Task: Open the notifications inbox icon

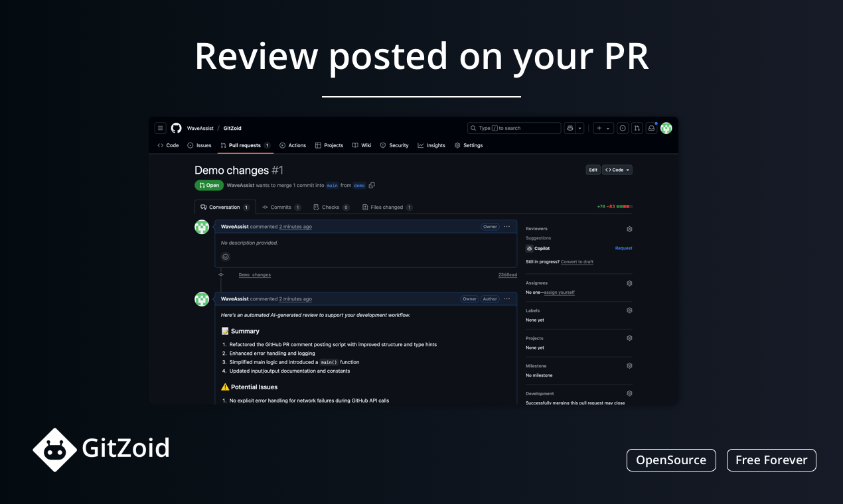Action: 652,128
